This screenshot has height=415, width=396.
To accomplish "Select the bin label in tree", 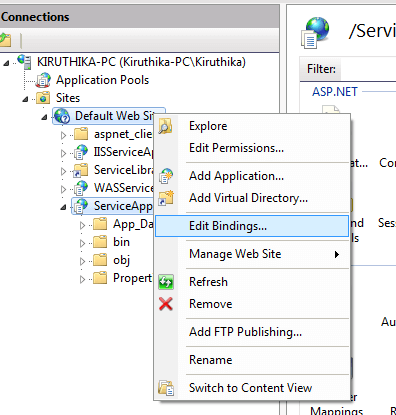I will (x=121, y=242).
